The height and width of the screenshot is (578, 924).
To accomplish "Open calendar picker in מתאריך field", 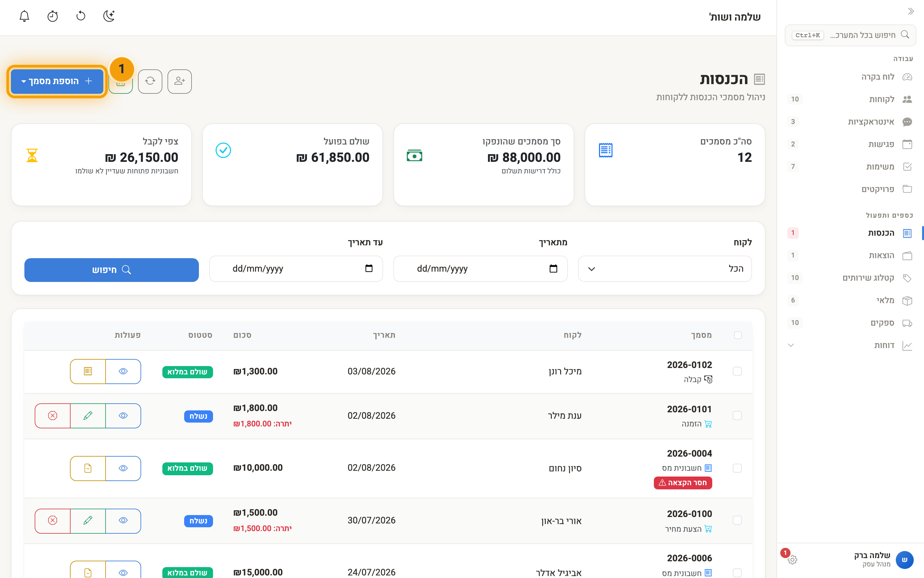I will click(x=553, y=269).
